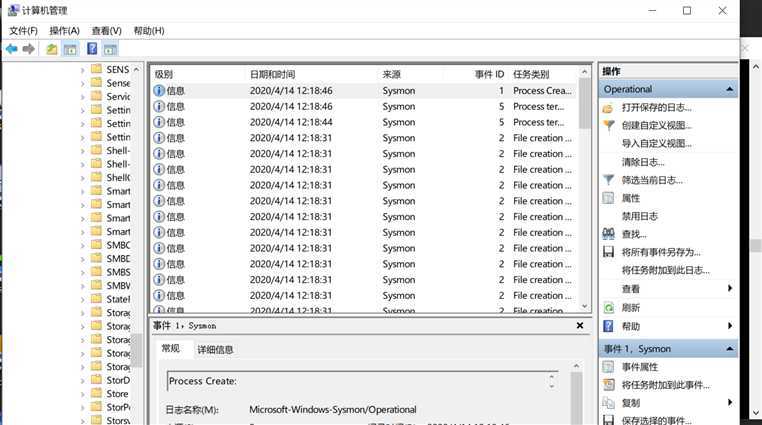Click the Up one level folder icon
762x425 pixels.
click(x=52, y=49)
